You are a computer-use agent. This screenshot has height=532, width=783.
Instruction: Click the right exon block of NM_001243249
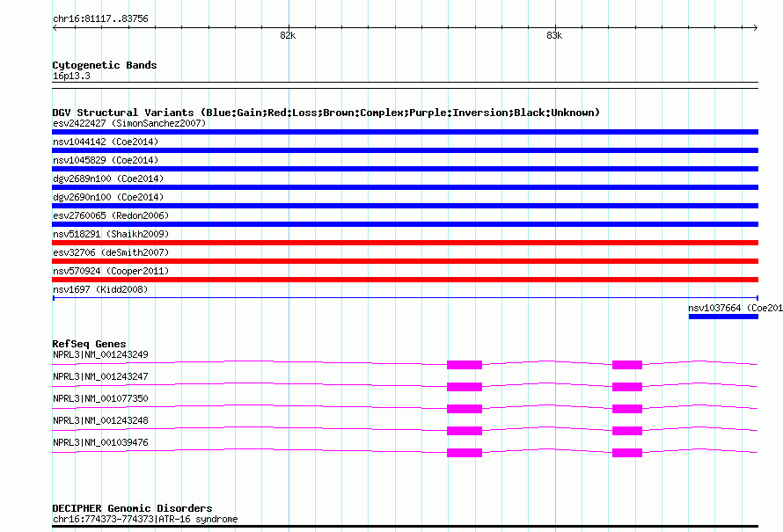pos(627,365)
